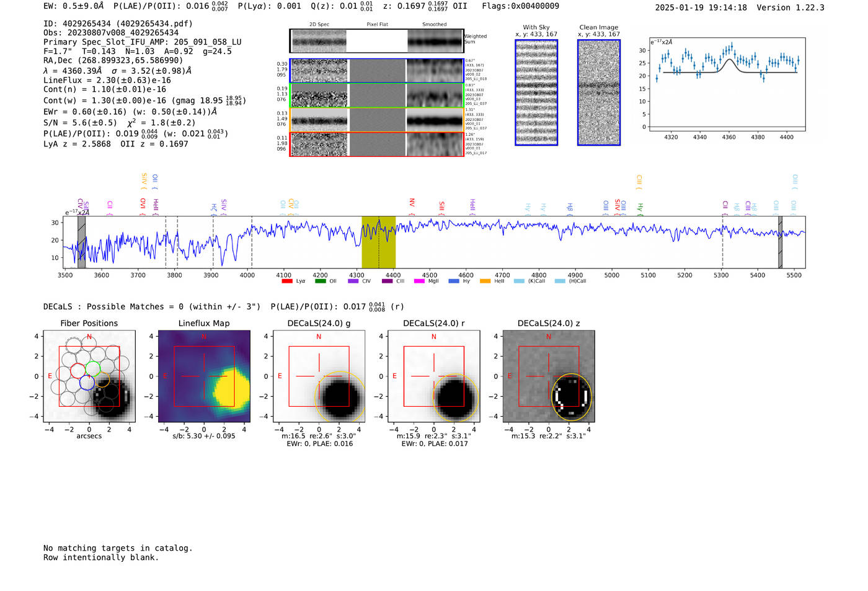Screen dimensions: 868x591
Task: Click the Weighted Sum 2D spectrum strip
Action: (376, 41)
